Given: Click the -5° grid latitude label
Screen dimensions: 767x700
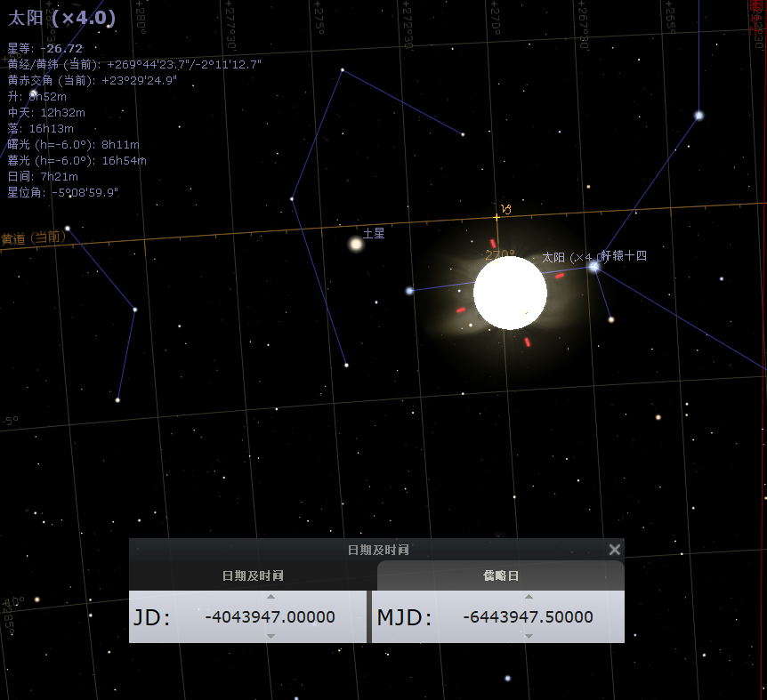Looking at the screenshot, I should pyautogui.click(x=11, y=421).
